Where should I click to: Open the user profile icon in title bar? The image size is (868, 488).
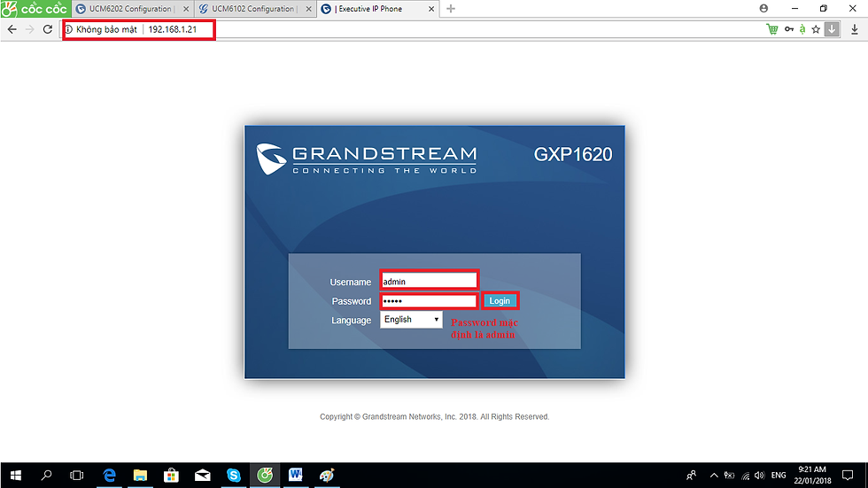[x=763, y=8]
